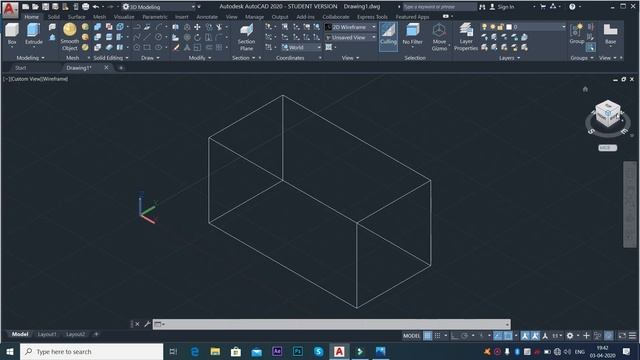
Task: Click the Rectangle tool in Draw panel
Action: [x=147, y=47]
